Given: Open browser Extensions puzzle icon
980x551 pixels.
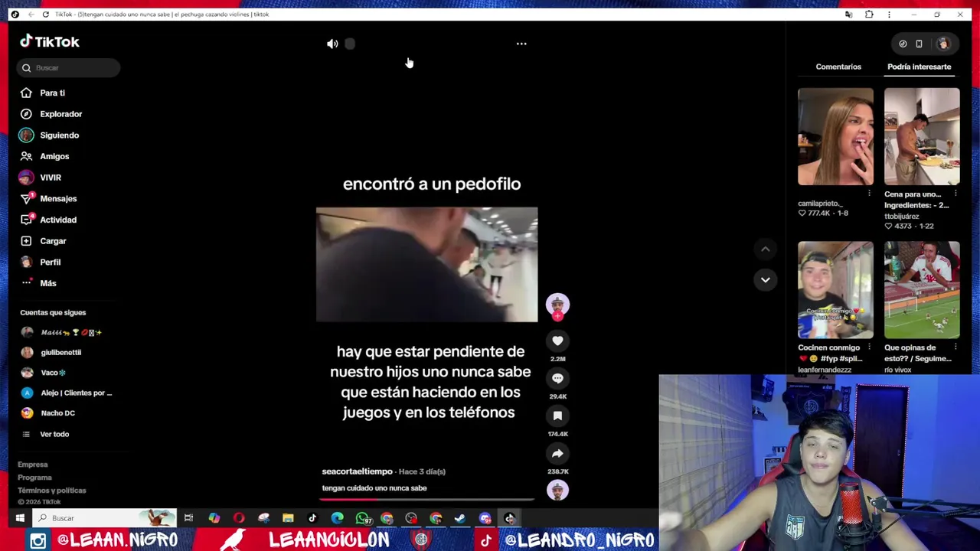Looking at the screenshot, I should click(x=869, y=15).
